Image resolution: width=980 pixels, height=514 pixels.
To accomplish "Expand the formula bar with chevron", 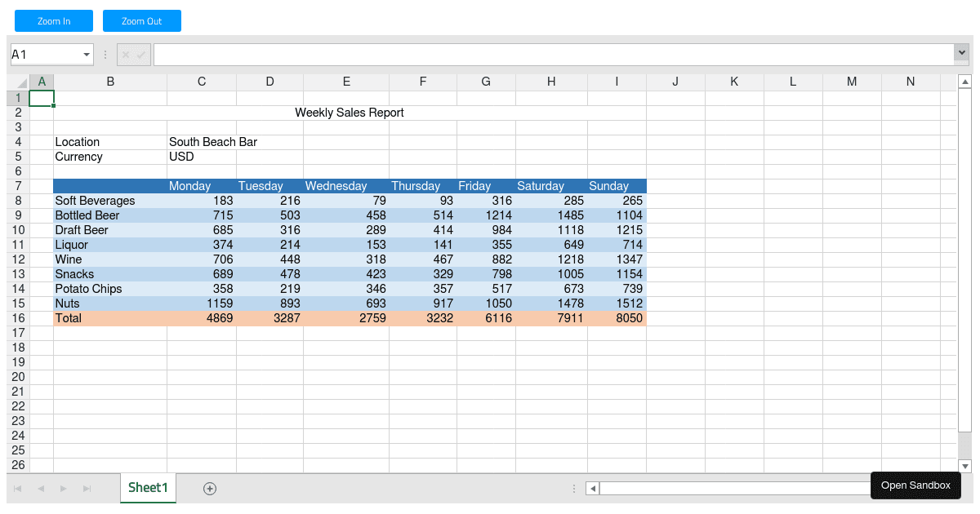I will pos(961,53).
